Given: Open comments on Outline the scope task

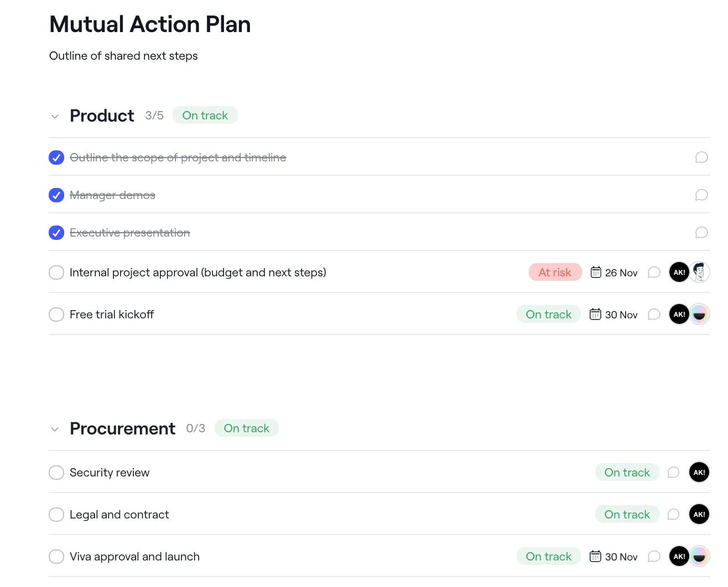Looking at the screenshot, I should coord(701,158).
